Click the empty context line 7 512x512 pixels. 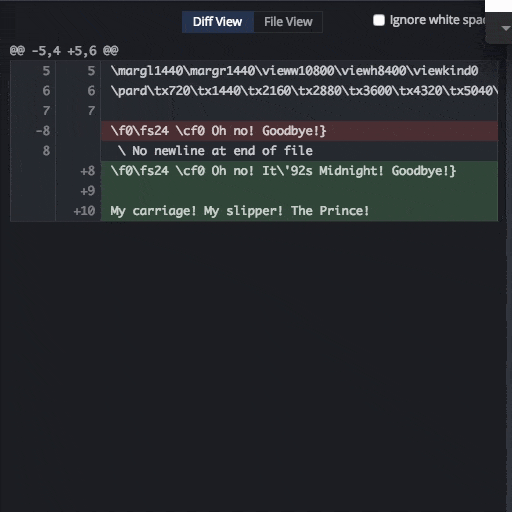[x=300, y=111]
